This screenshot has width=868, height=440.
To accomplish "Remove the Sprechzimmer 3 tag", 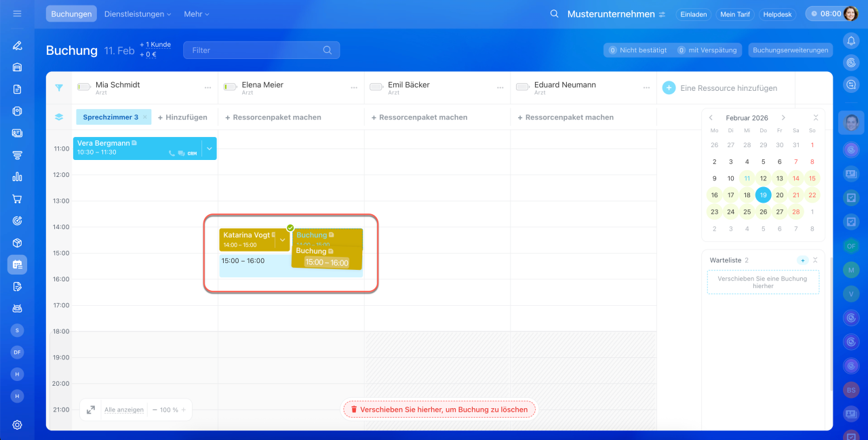I will [x=144, y=117].
